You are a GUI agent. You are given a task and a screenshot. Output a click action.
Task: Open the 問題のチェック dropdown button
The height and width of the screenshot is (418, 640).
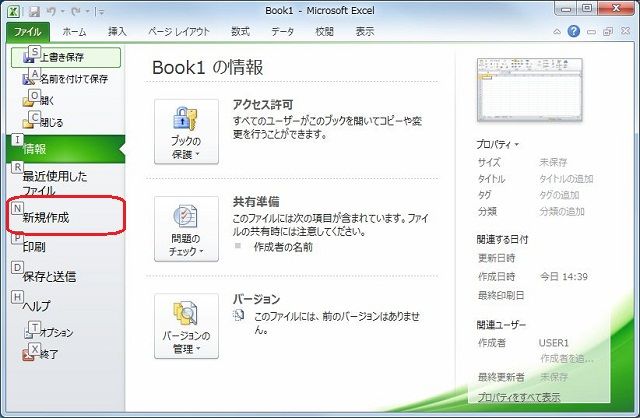coord(186,229)
